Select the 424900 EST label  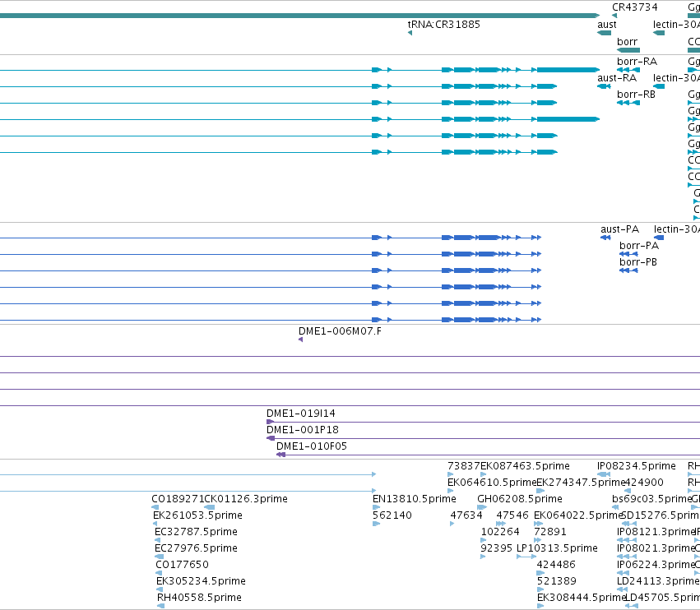click(x=644, y=483)
